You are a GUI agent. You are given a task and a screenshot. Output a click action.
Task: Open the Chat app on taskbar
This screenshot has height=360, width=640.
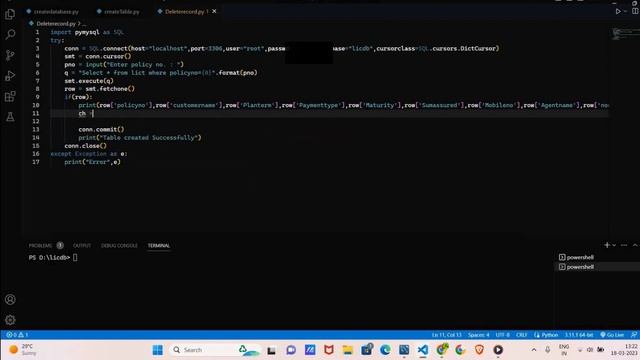tap(291, 350)
